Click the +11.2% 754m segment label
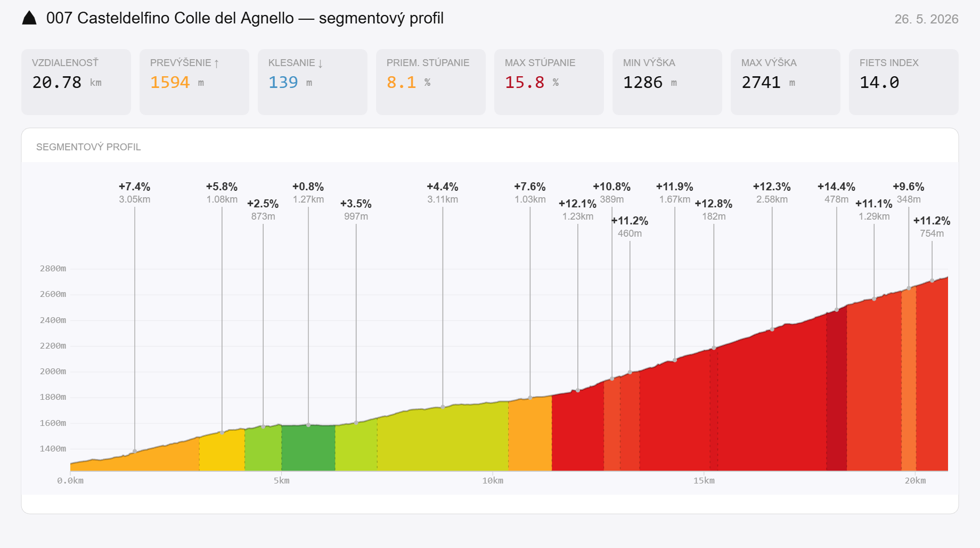The height and width of the screenshot is (548, 980). click(x=932, y=227)
